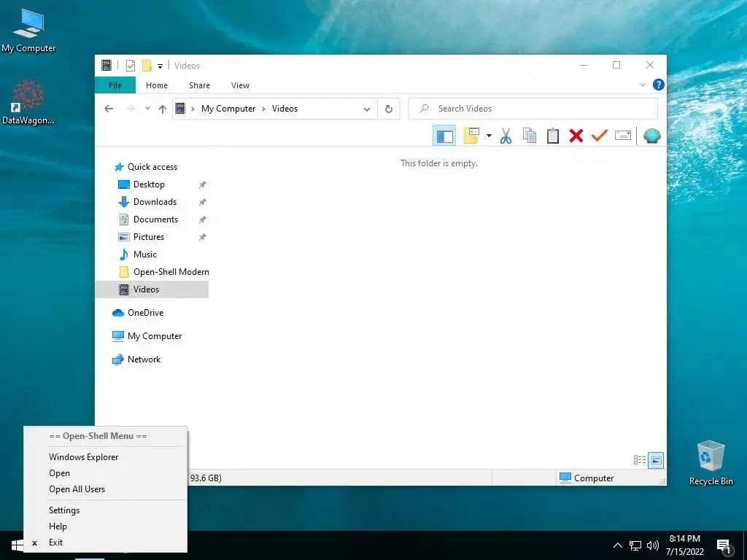The width and height of the screenshot is (747, 560).
Task: Click the red X Delete icon
Action: point(576,136)
